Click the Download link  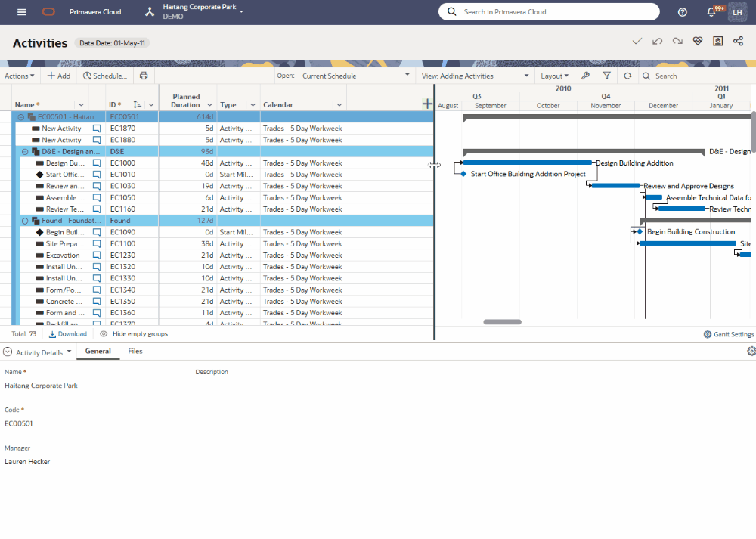tap(68, 334)
